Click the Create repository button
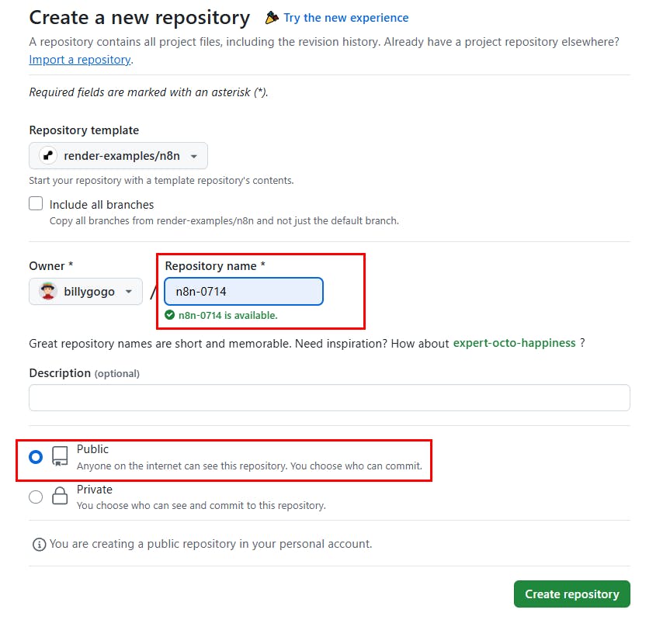The width and height of the screenshot is (670, 644). (x=572, y=594)
